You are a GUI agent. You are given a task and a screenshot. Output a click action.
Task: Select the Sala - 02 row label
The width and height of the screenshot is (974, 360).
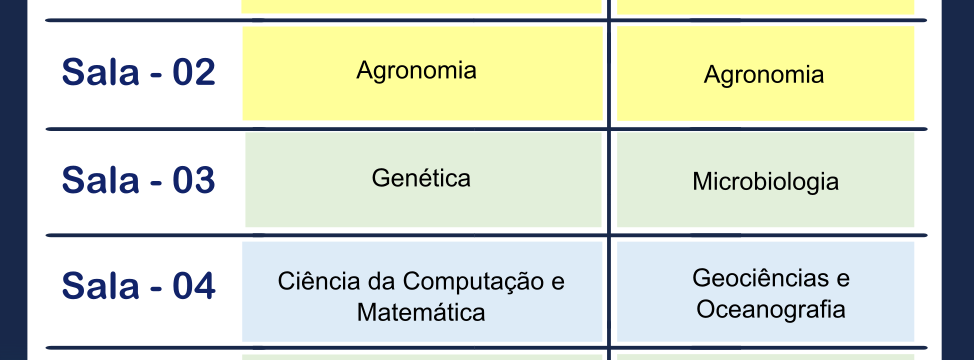tap(139, 72)
